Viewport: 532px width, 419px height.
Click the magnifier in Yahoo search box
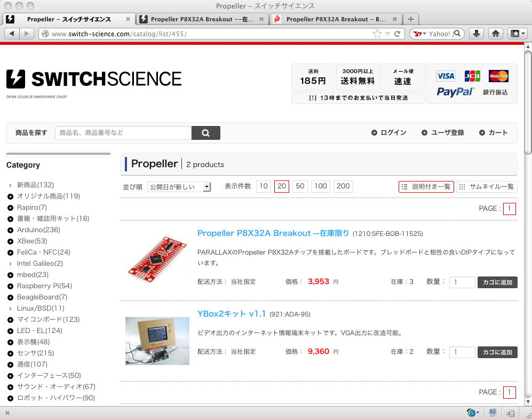tap(457, 33)
